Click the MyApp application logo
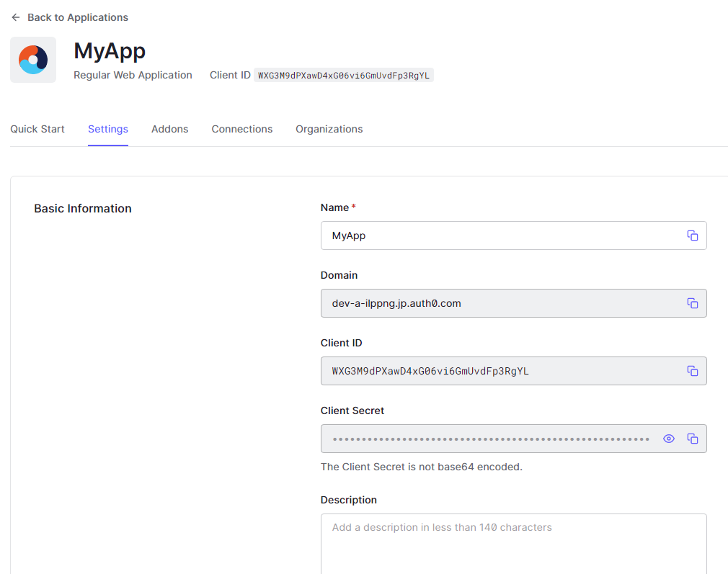 tap(33, 60)
